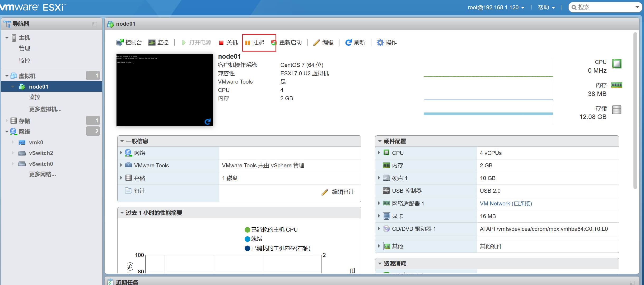Select the vmk0 network adapter

click(36, 142)
